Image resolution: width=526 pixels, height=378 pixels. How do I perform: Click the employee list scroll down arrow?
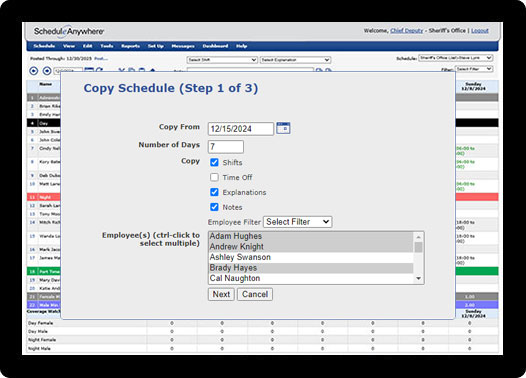coord(418,278)
